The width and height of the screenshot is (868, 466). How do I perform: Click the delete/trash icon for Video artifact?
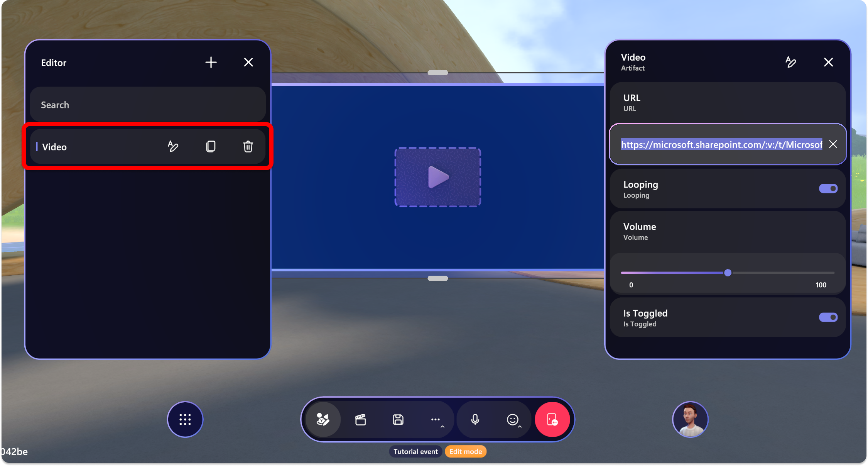tap(248, 147)
